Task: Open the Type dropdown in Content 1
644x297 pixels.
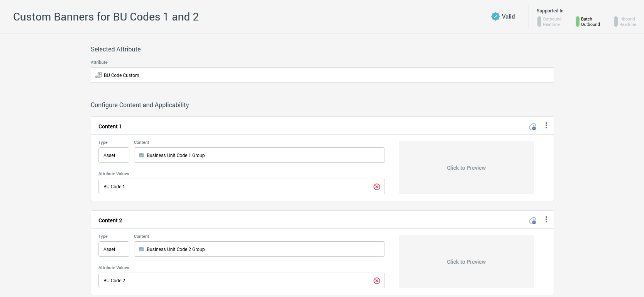Action: (114, 155)
